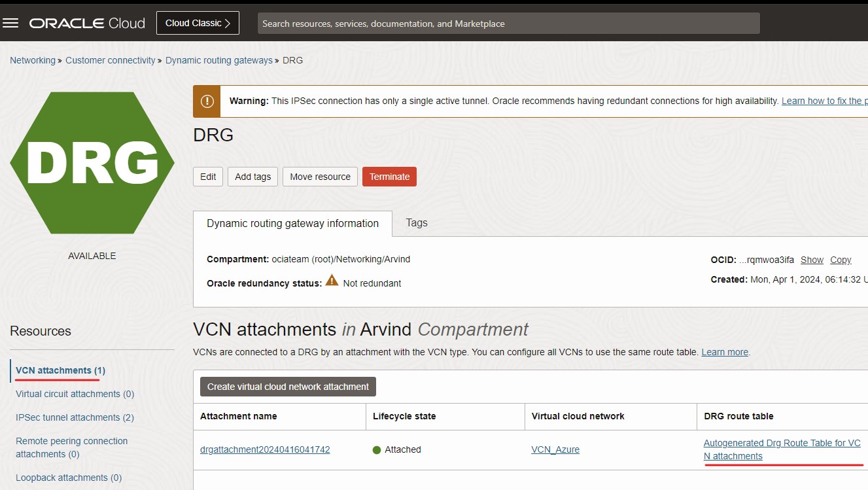The image size is (868, 490).
Task: Click the warning exclamation icon in banner
Action: tap(207, 101)
